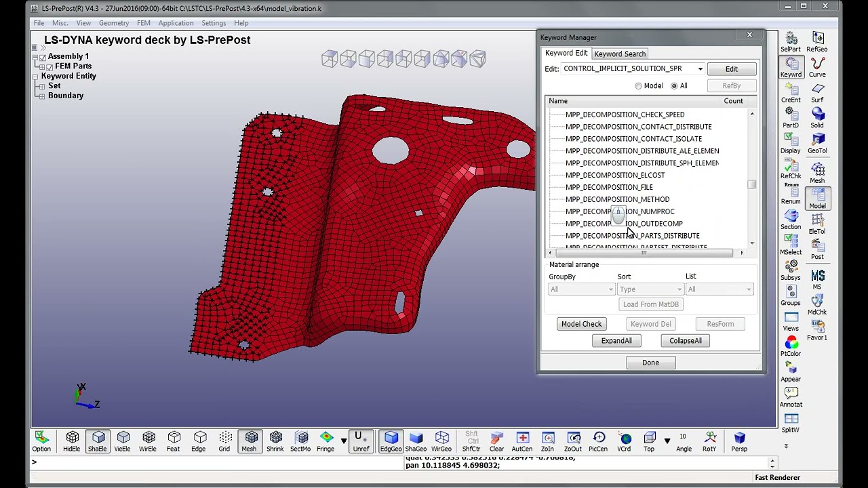Viewport: 868px width, 488px height.
Task: Click the Done button
Action: [650, 363]
